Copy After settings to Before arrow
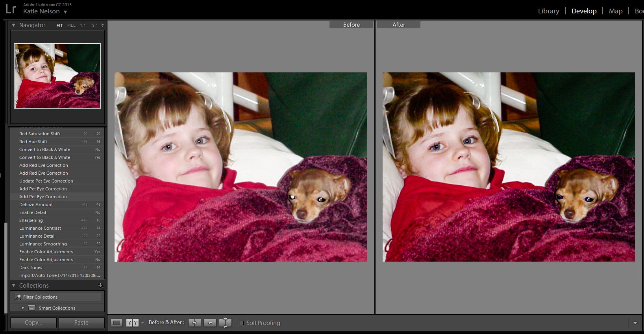The width and height of the screenshot is (644, 334). coord(210,323)
